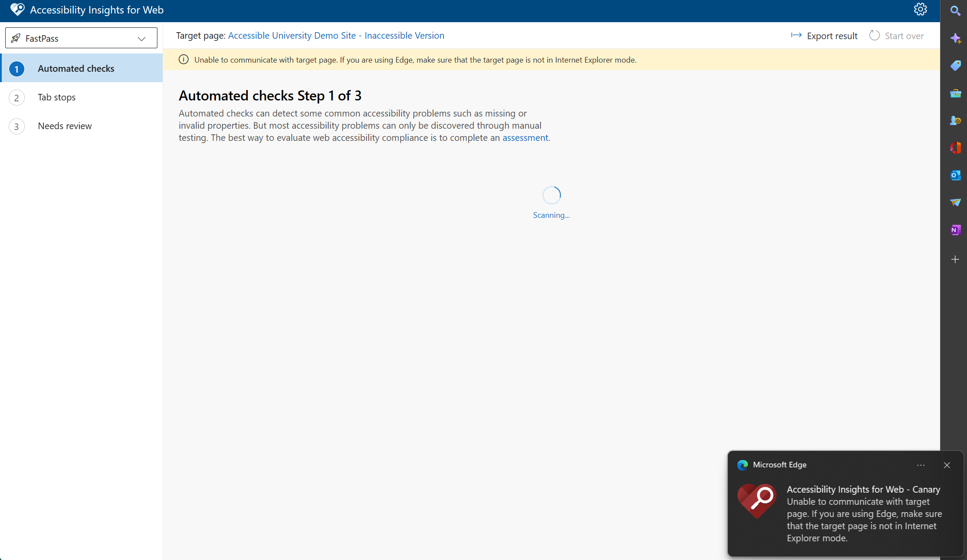Image resolution: width=967 pixels, height=560 pixels.
Task: Open the Shopping tag sidebar icon
Action: [x=955, y=66]
